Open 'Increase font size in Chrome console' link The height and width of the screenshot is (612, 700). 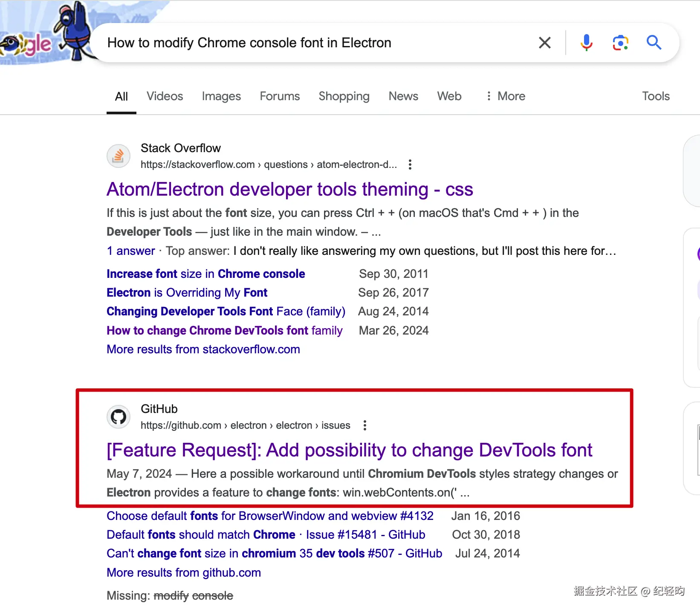(x=205, y=274)
